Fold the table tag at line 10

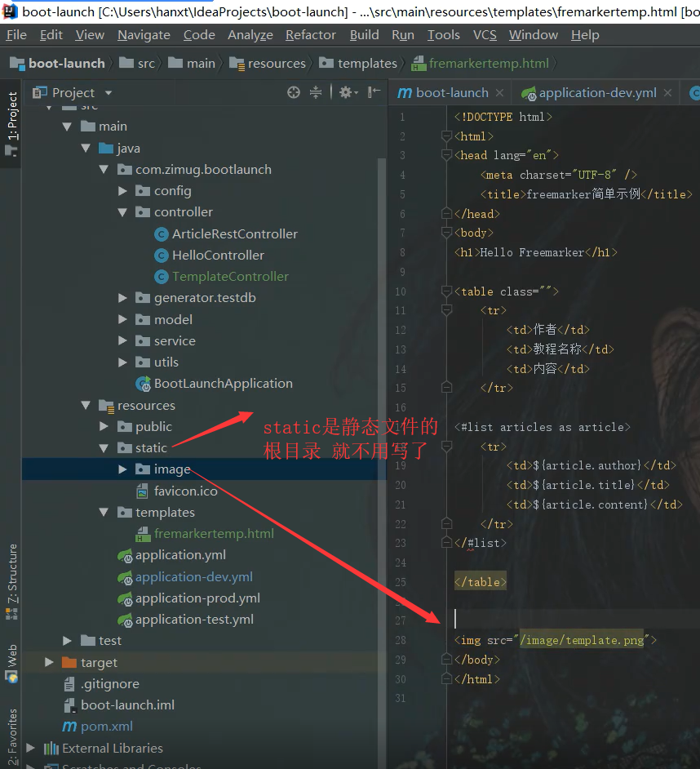click(x=446, y=291)
